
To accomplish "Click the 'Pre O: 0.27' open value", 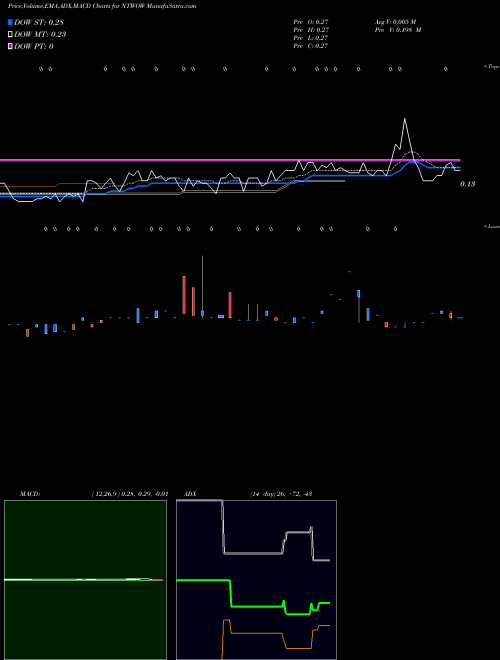I will pos(311,22).
